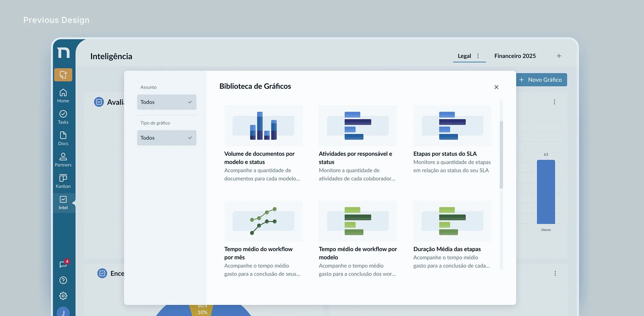Click the chart icon next to Avali
The height and width of the screenshot is (316, 644).
click(x=99, y=102)
